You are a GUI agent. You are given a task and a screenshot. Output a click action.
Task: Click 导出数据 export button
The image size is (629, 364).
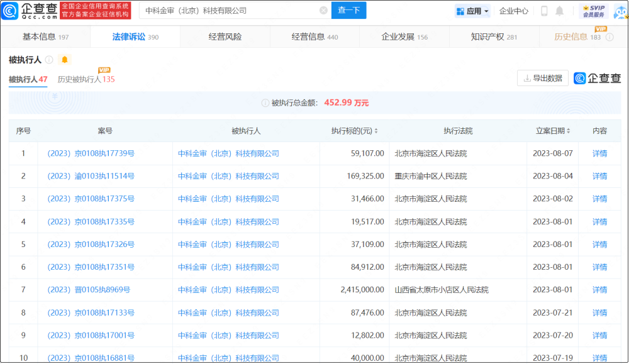pyautogui.click(x=543, y=78)
